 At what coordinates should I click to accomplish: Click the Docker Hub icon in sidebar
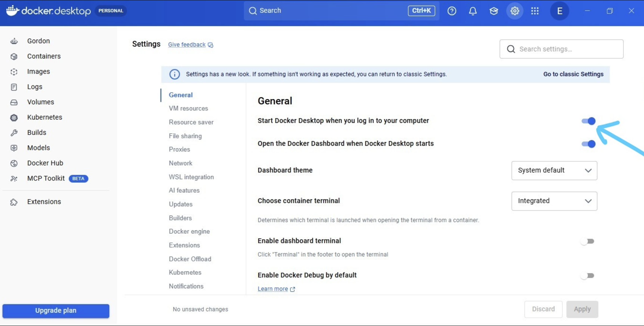[x=14, y=163]
